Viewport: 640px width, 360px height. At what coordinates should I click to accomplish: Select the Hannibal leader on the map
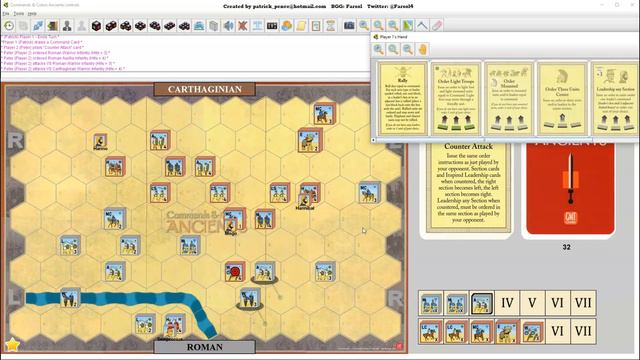pyautogui.click(x=304, y=202)
